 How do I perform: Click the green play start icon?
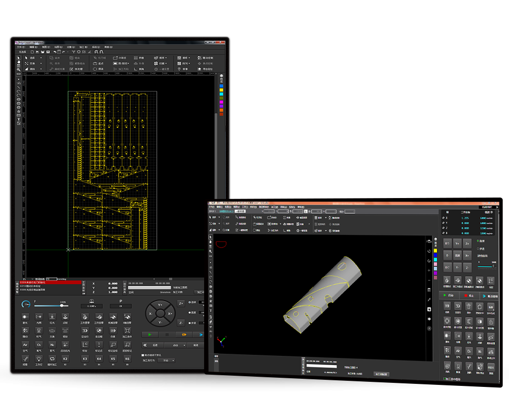149,334
